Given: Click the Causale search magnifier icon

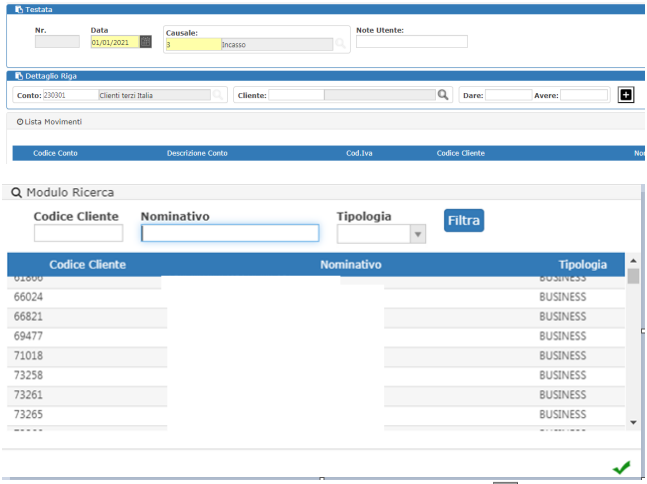Looking at the screenshot, I should click(340, 43).
